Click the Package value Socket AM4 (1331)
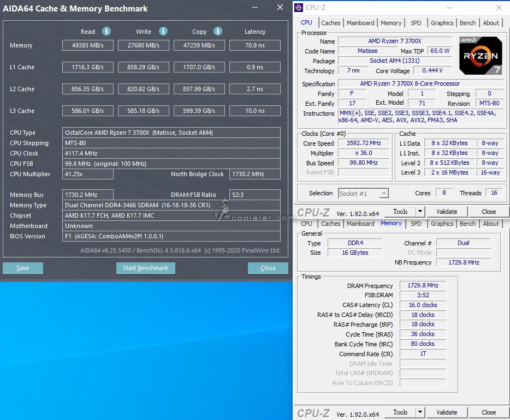 395,61
